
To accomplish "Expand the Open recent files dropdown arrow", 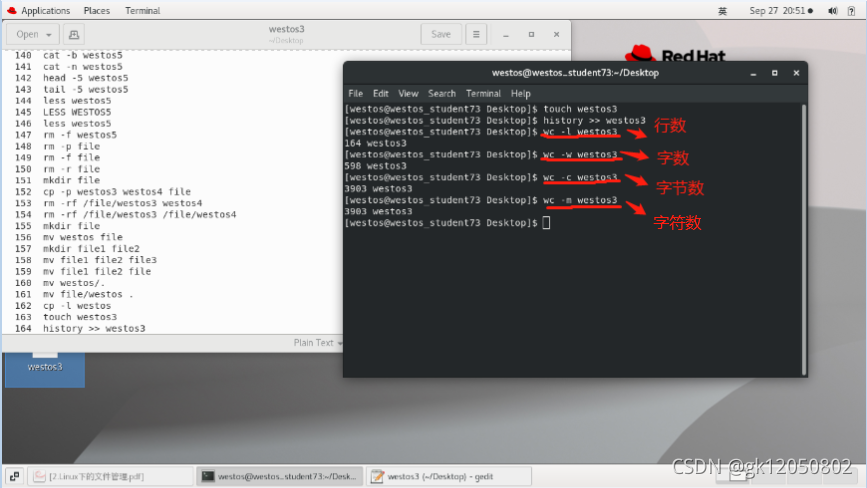I will (49, 35).
